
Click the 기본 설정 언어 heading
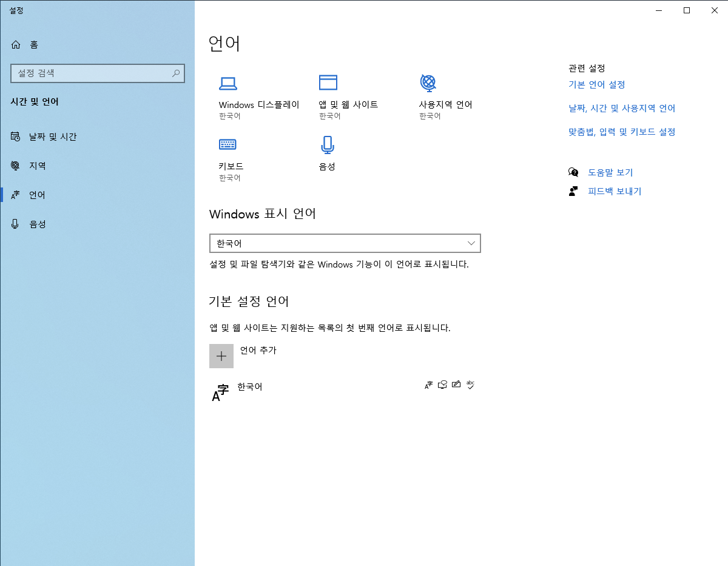pos(249,301)
